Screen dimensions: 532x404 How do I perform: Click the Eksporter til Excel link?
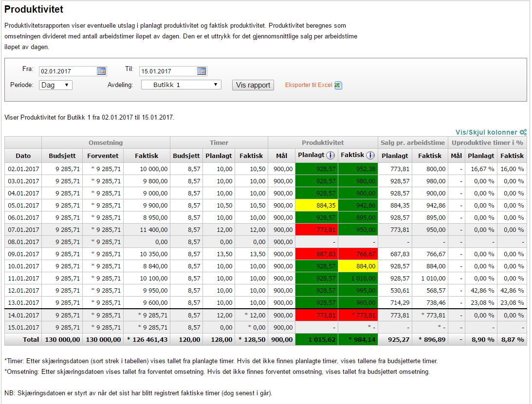click(309, 85)
